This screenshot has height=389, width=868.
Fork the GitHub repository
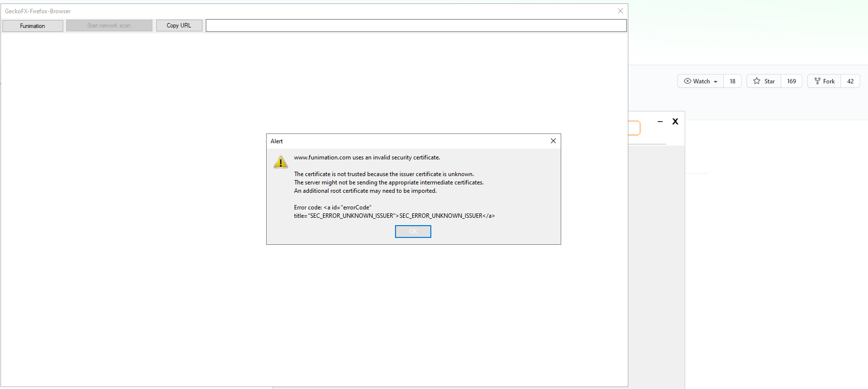coord(824,81)
